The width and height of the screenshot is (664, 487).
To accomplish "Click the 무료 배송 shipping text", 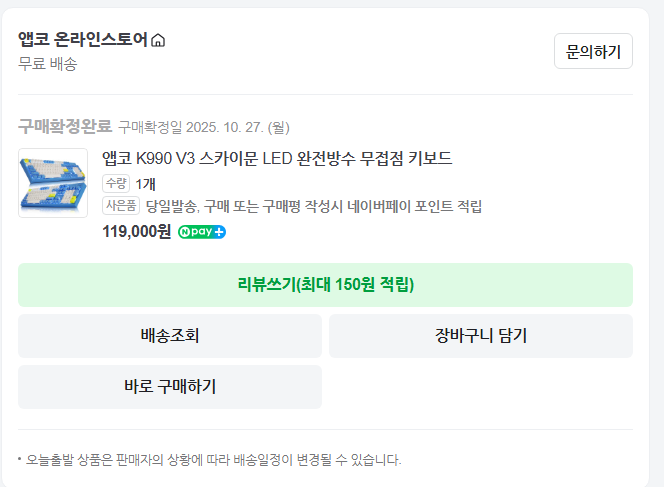I will pyautogui.click(x=47, y=64).
